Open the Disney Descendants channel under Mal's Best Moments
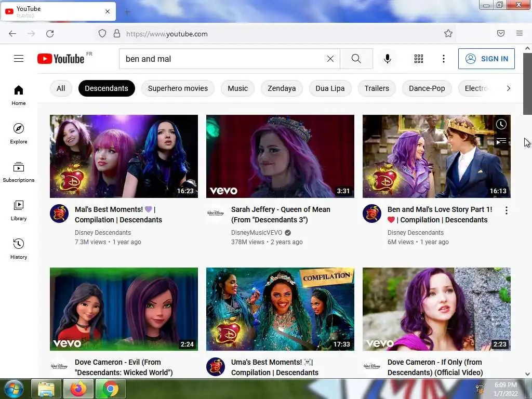This screenshot has height=399, width=532. [x=103, y=232]
